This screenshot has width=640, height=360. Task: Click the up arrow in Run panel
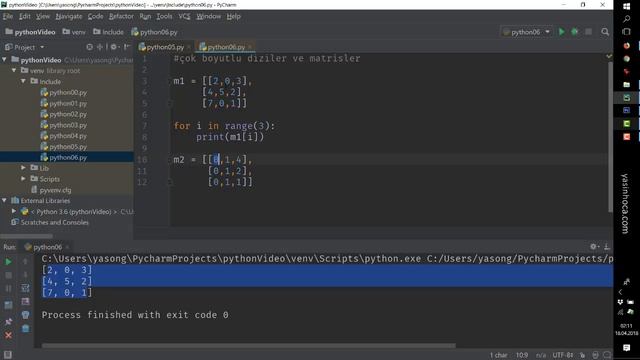pyautogui.click(x=25, y=262)
